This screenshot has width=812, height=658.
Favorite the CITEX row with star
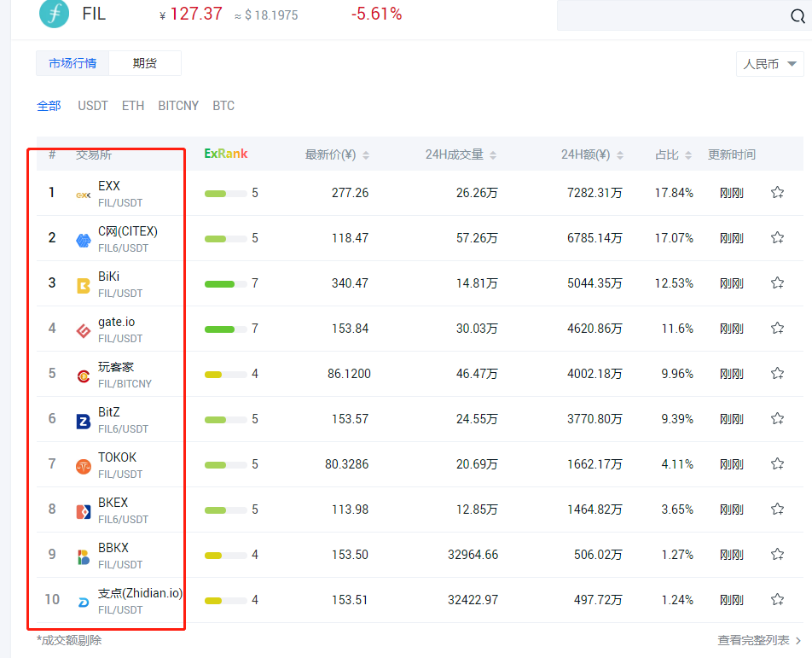pos(777,237)
